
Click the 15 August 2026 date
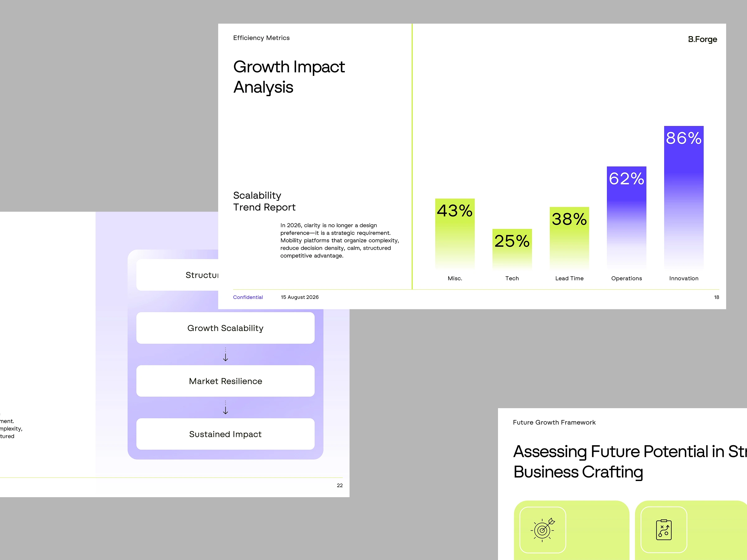(x=300, y=297)
